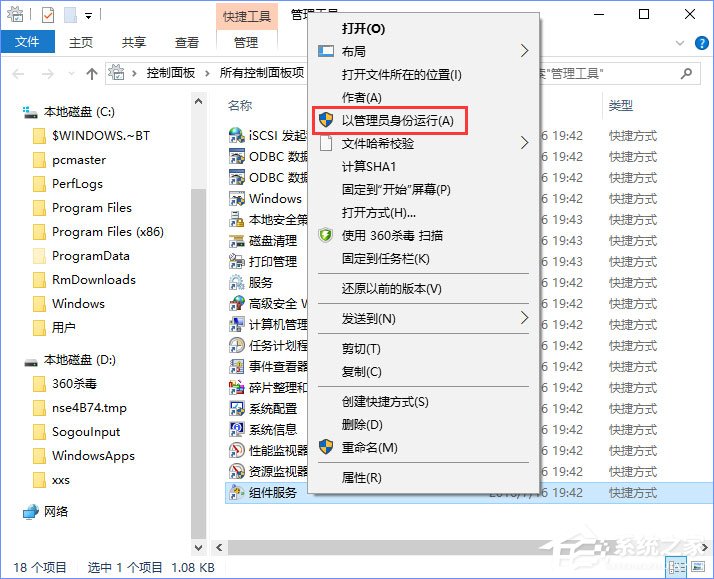
Task: Open the 文件 ribbon tab
Action: click(x=27, y=42)
